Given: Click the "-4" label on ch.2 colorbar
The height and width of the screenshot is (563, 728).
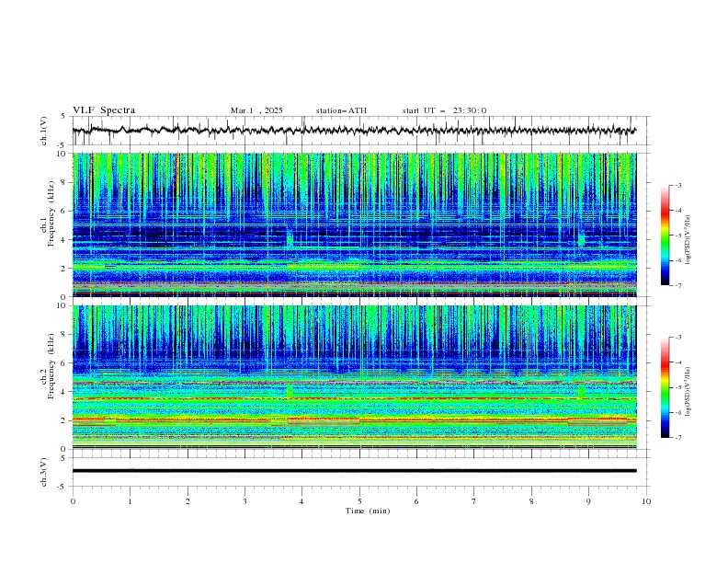Looking at the screenshot, I should 677,362.
